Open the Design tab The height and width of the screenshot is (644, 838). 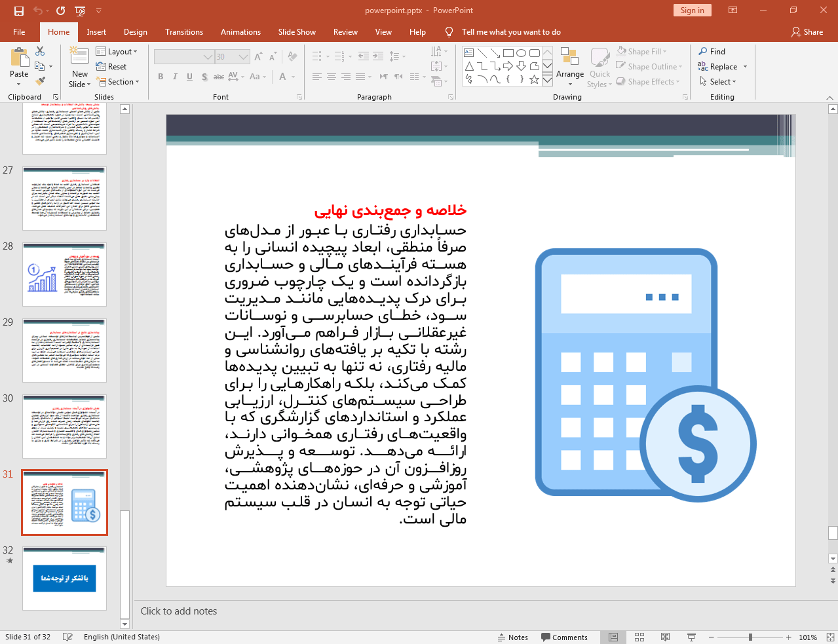point(135,32)
